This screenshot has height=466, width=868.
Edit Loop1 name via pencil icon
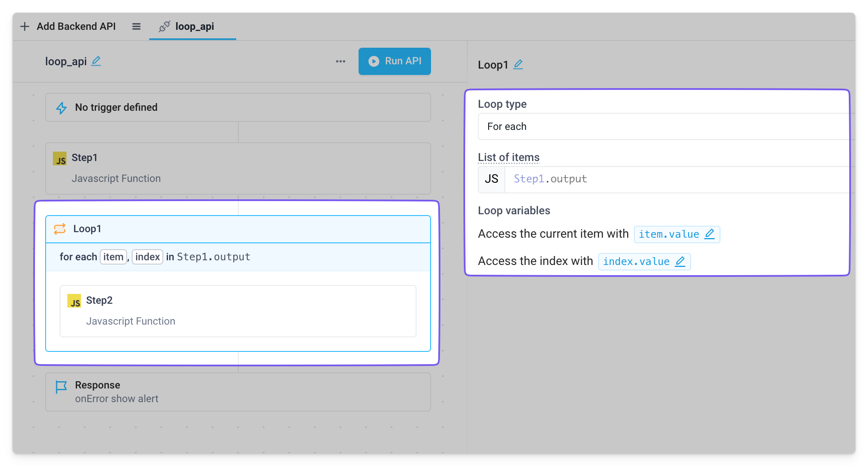(518, 64)
